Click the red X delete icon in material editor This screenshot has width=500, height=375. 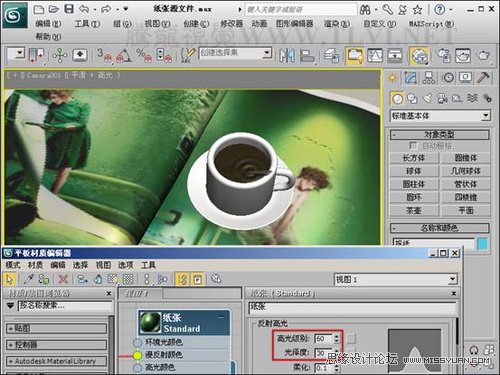(63, 279)
